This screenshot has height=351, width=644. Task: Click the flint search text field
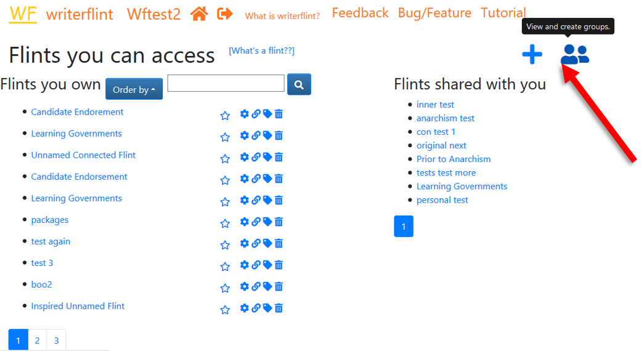pos(226,83)
